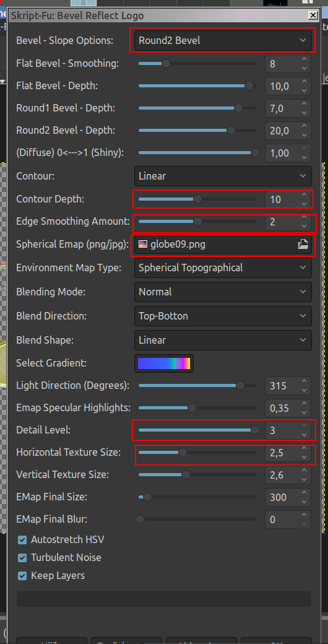This screenshot has height=644, width=328.
Task: Increase Round2 Bevel - Depth with up arrow
Action: pyautogui.click(x=304, y=126)
